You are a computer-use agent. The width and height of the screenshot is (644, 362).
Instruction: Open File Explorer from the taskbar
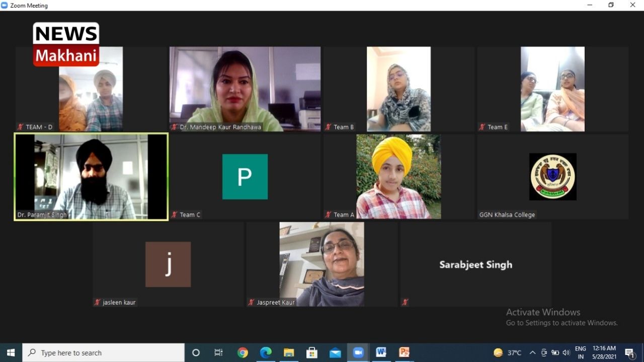289,352
